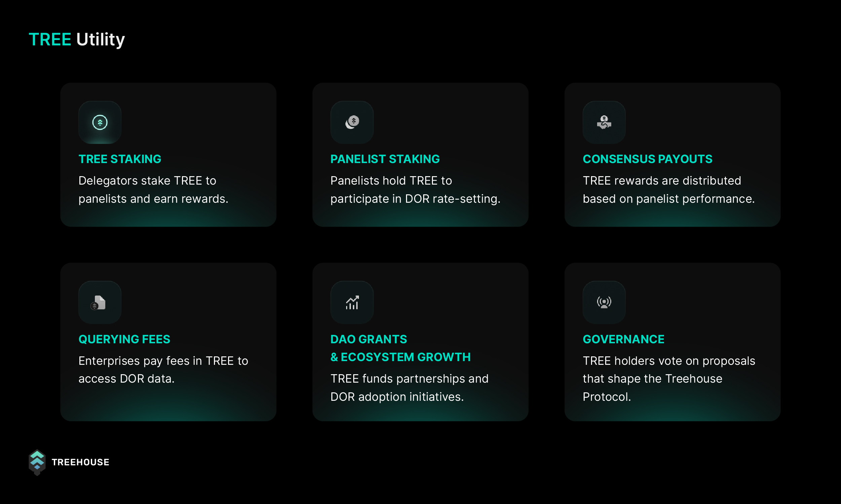Click the 'Delegators stake TREE' description text
Screen dimensions: 841x504
click(x=153, y=190)
